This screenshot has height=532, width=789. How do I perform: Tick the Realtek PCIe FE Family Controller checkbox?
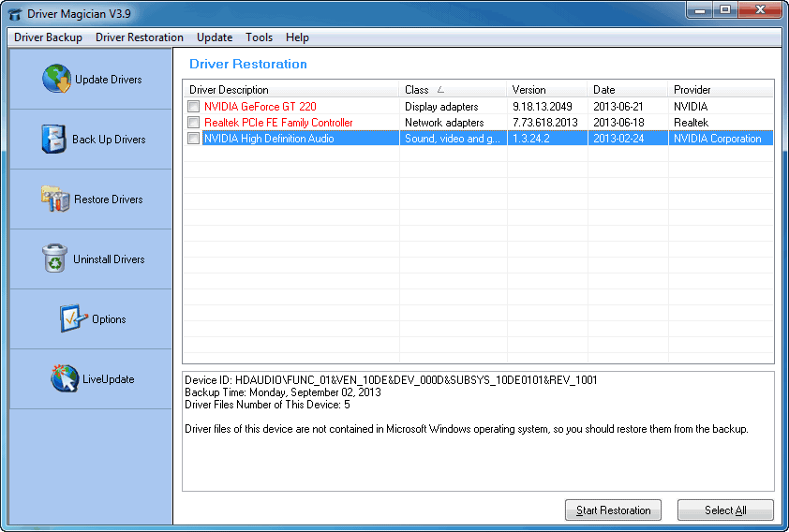(193, 123)
